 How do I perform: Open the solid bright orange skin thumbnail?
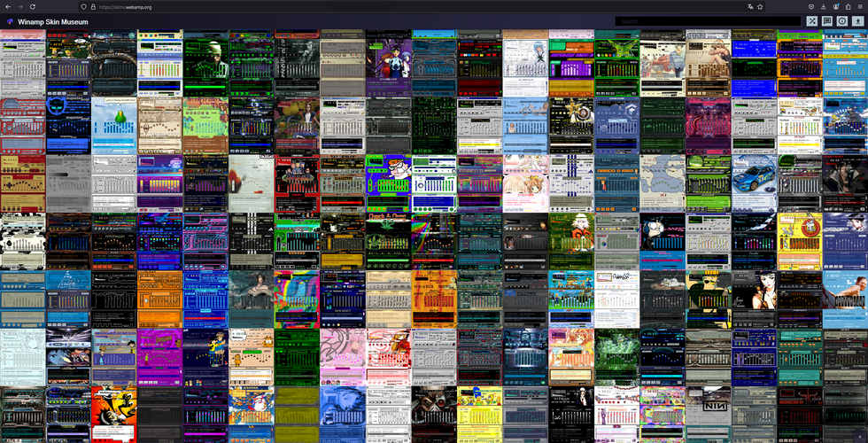coord(159,299)
